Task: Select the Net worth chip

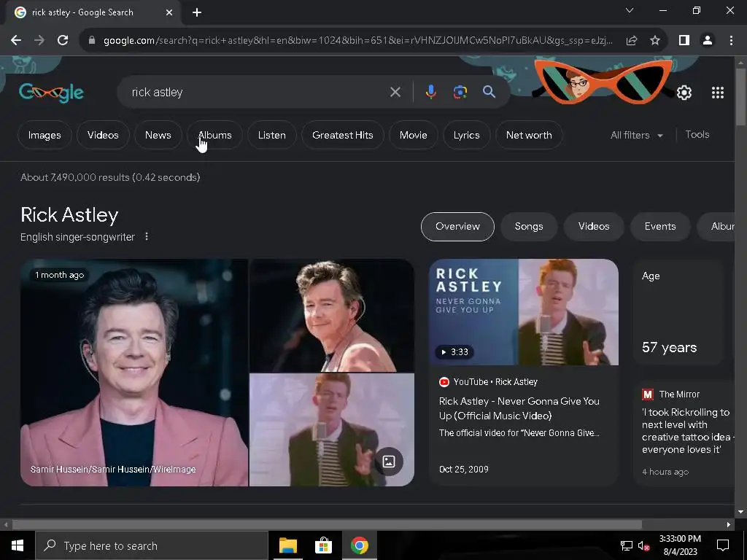Action: coord(529,135)
